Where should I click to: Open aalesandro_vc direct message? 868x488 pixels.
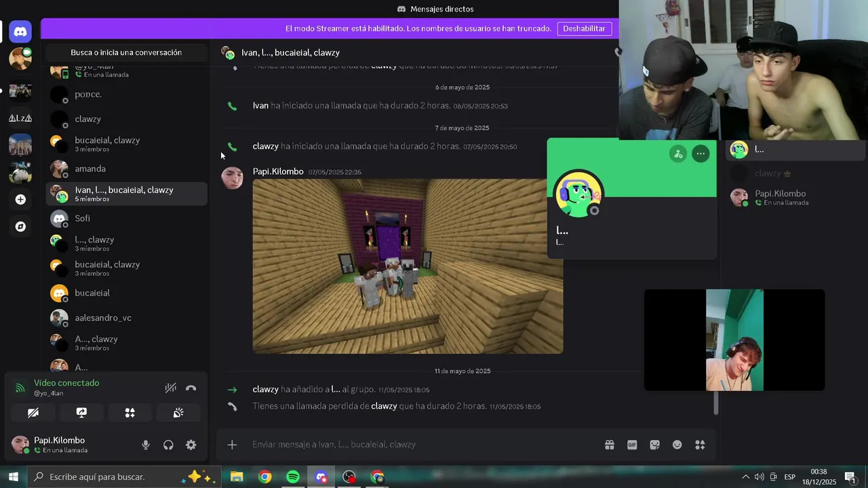pos(126,317)
